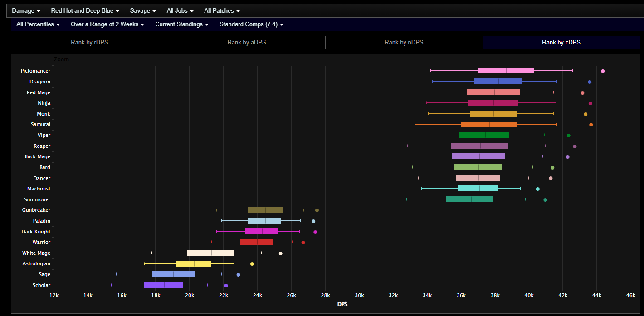Screen dimensions: 644x316
Task: Open the All Percentiles dropdown
Action: 38,24
